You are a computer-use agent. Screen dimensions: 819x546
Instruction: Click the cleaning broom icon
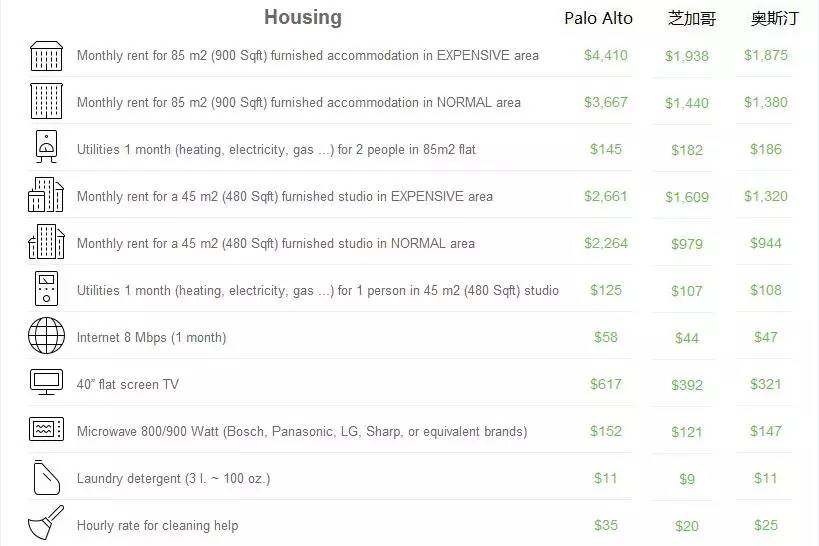point(46,522)
